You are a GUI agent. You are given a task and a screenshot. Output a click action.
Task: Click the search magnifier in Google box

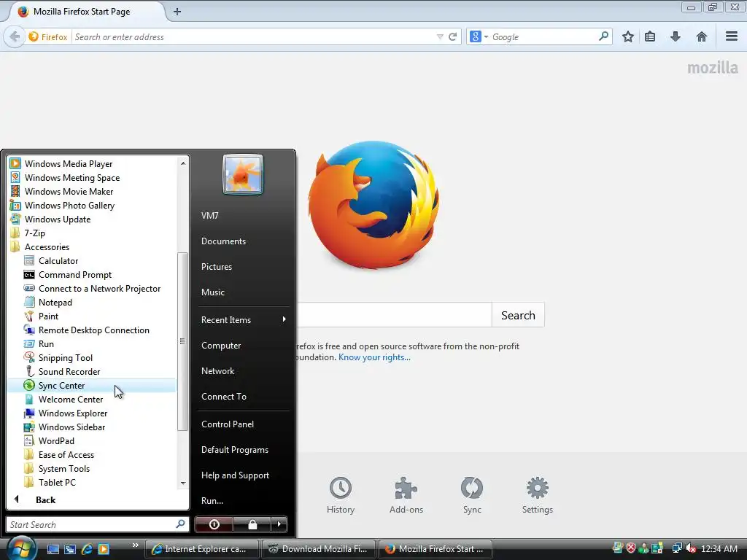pos(603,36)
